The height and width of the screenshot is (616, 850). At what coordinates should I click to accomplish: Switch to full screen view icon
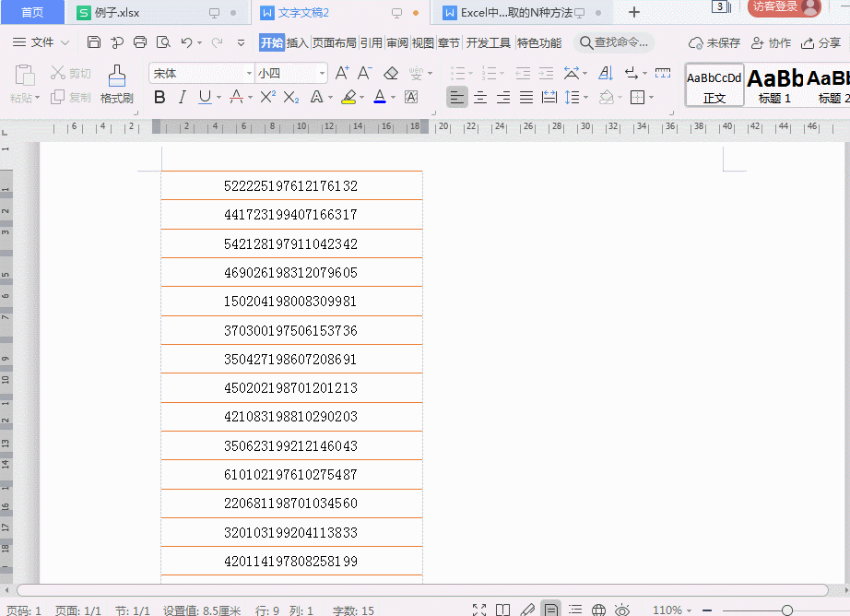479,610
